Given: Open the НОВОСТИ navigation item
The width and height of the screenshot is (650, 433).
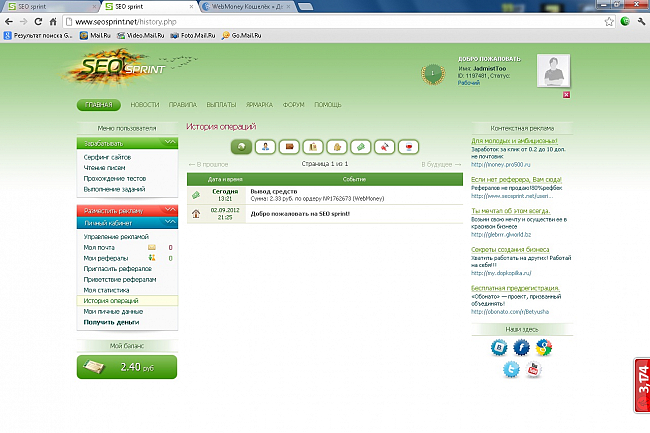Looking at the screenshot, I should 145,105.
